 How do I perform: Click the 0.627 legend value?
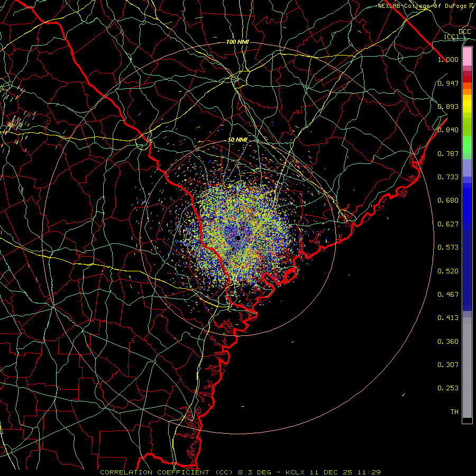tap(448, 224)
